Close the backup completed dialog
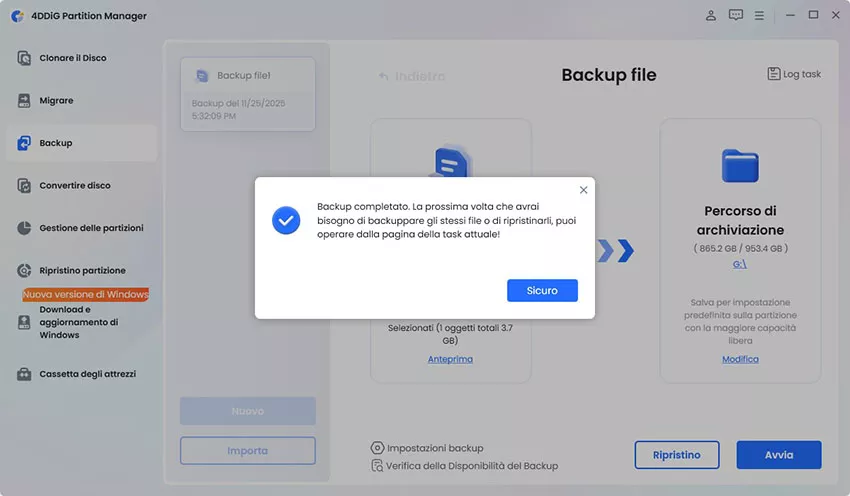The width and height of the screenshot is (850, 496). (x=583, y=190)
